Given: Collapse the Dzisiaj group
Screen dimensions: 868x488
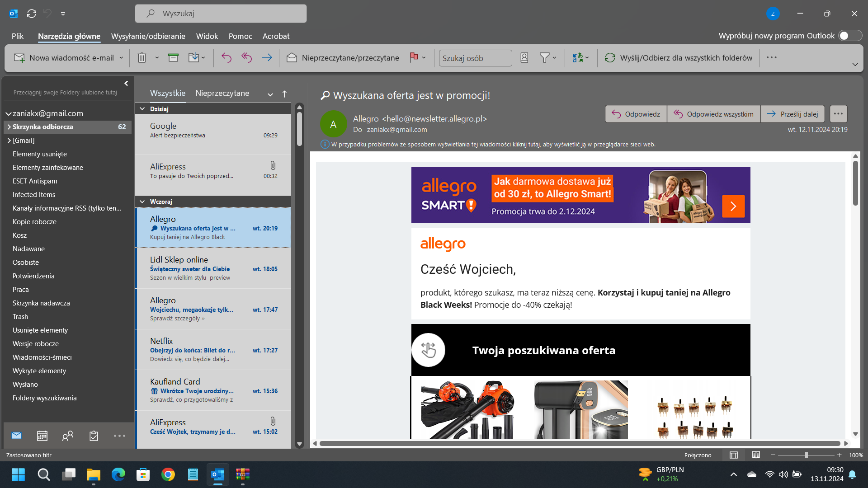Looking at the screenshot, I should pos(142,109).
